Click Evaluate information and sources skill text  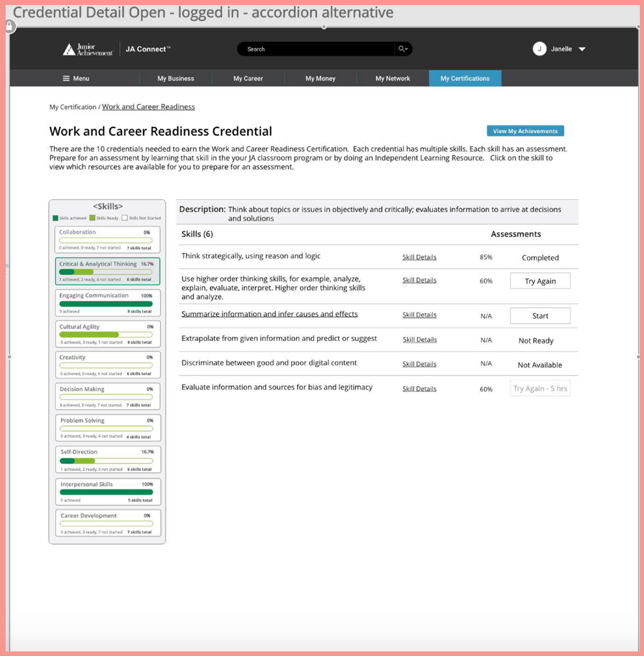tap(277, 387)
